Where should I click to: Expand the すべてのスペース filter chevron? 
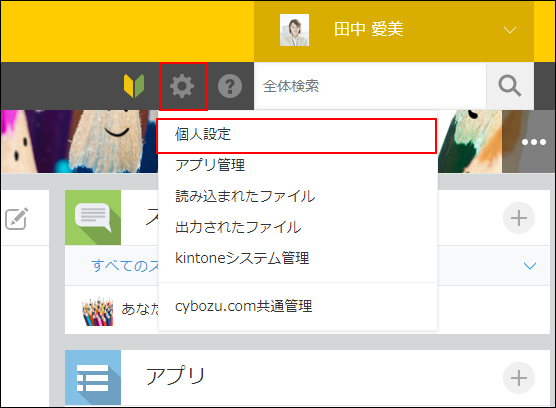pyautogui.click(x=530, y=266)
